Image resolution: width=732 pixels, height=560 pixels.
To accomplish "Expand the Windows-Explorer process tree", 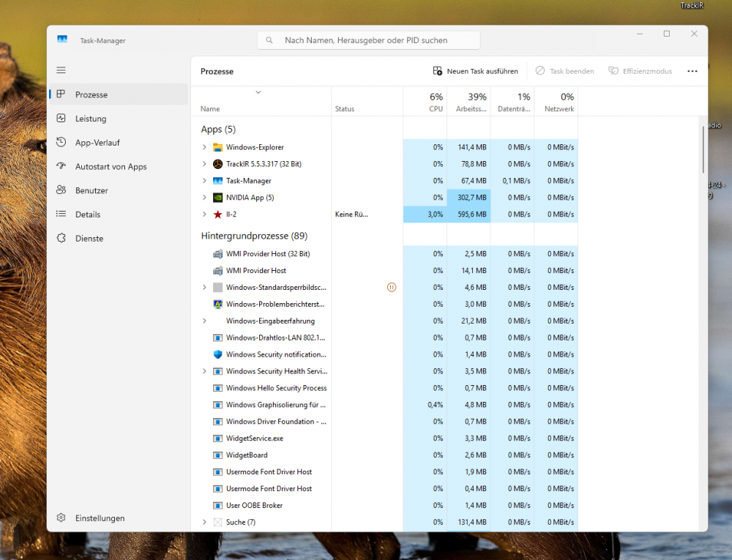I will pos(204,147).
